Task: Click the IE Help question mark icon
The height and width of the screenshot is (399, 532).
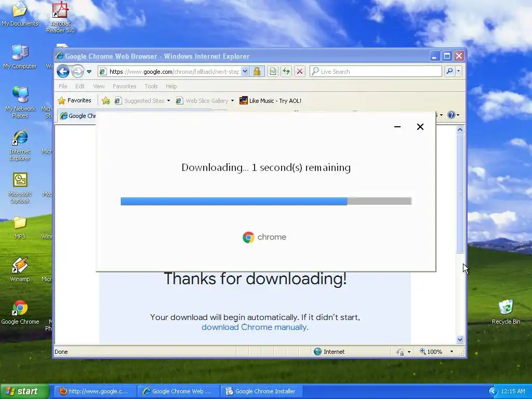Action: (x=451, y=115)
